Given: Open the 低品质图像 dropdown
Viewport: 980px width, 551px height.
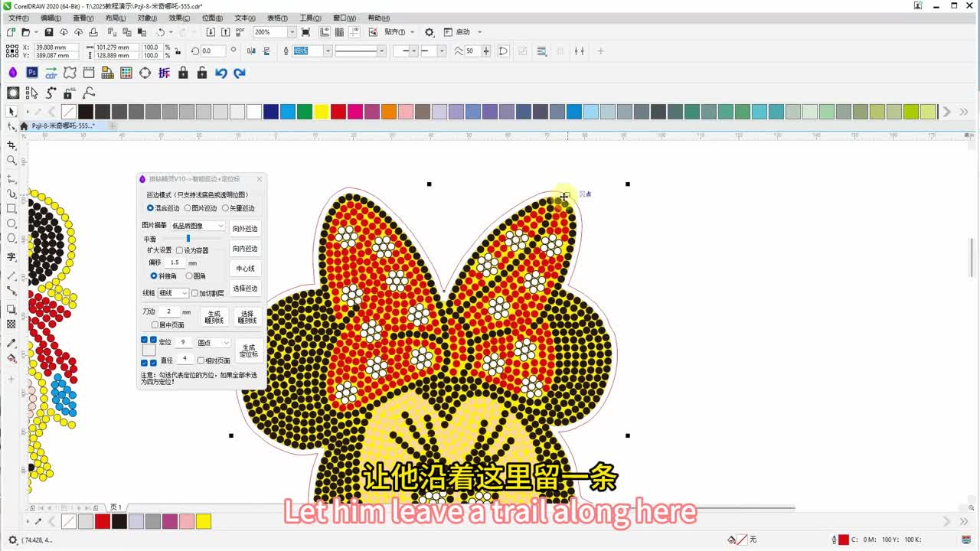Looking at the screenshot, I should 198,227.
